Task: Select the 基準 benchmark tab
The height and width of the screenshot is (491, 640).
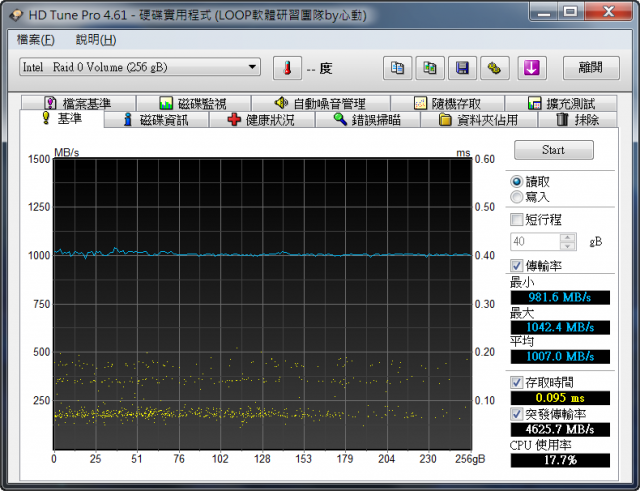Action: (62, 119)
